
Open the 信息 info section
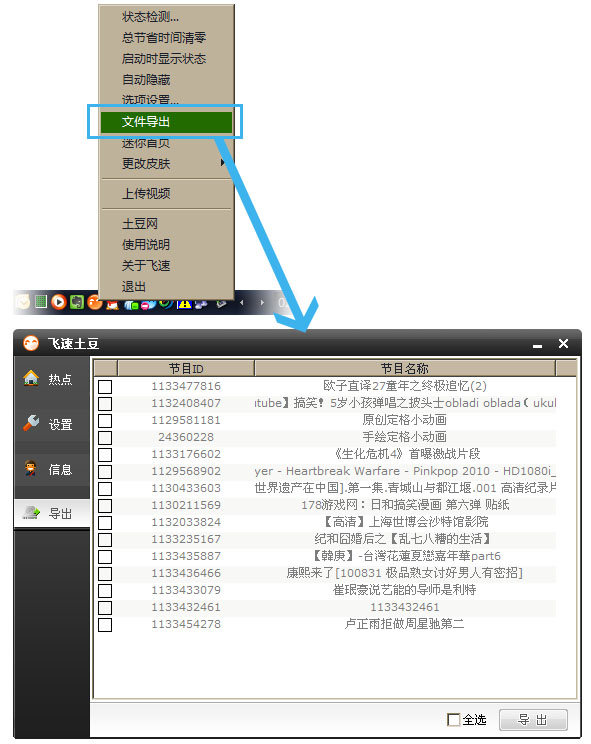tap(52, 469)
